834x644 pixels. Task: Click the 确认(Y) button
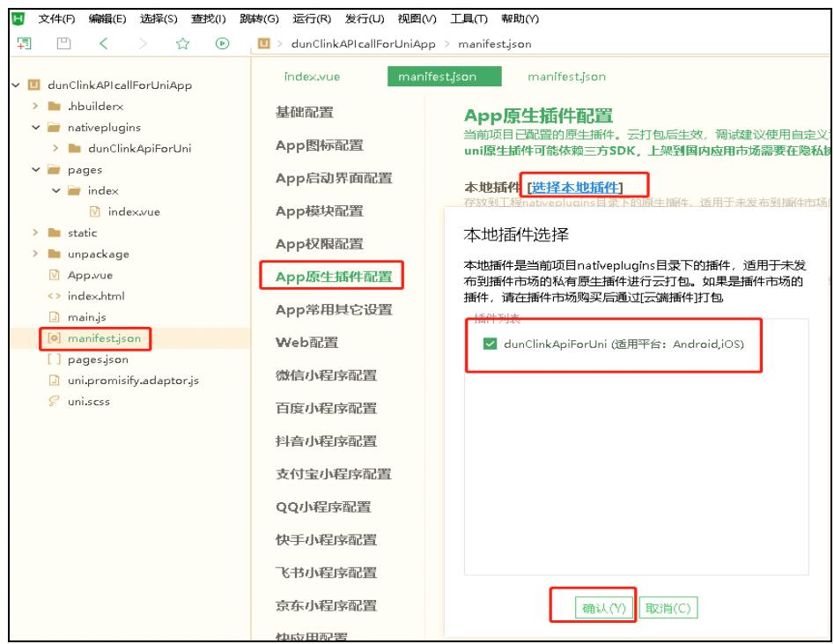pos(604,608)
